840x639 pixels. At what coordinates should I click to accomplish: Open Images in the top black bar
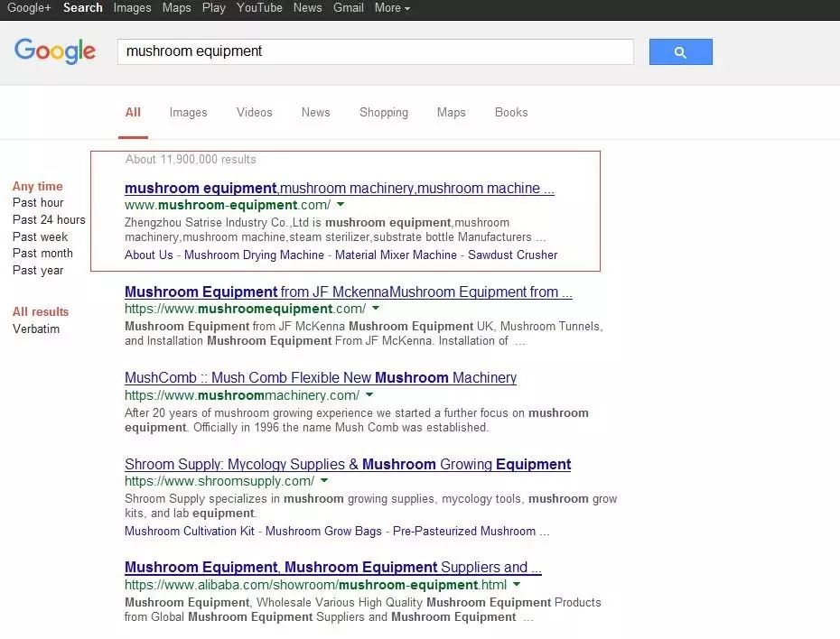tap(132, 7)
